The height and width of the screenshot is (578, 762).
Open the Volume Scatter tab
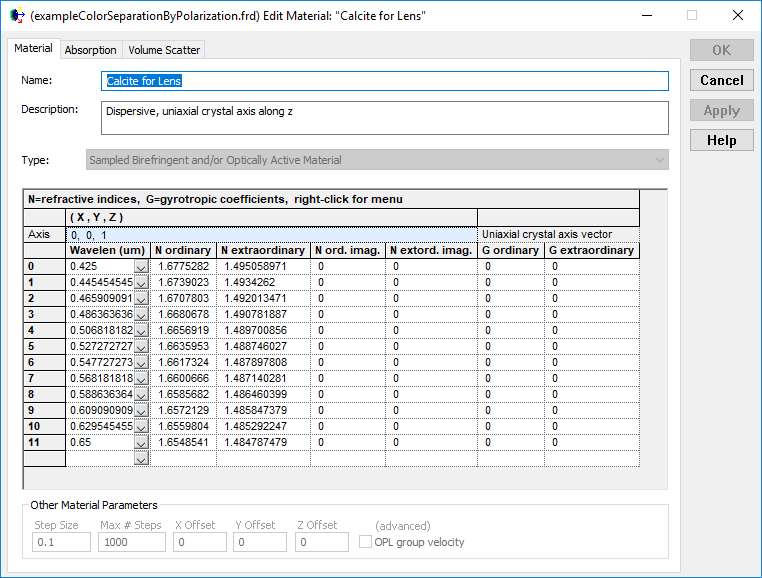click(x=164, y=50)
